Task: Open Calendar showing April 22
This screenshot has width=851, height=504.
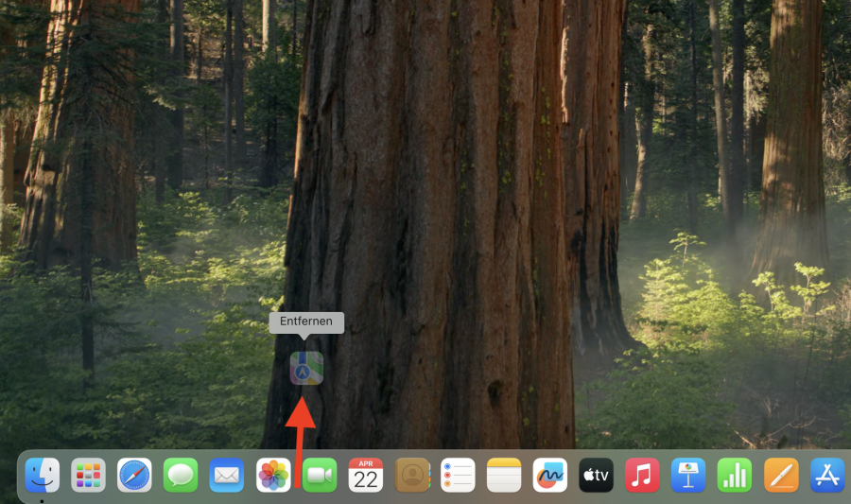Action: pos(366,475)
